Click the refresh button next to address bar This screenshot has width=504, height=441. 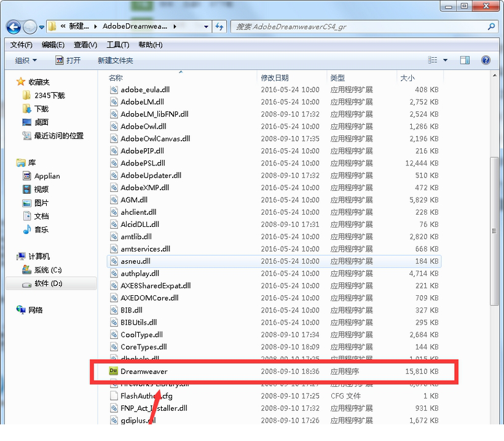tap(219, 26)
